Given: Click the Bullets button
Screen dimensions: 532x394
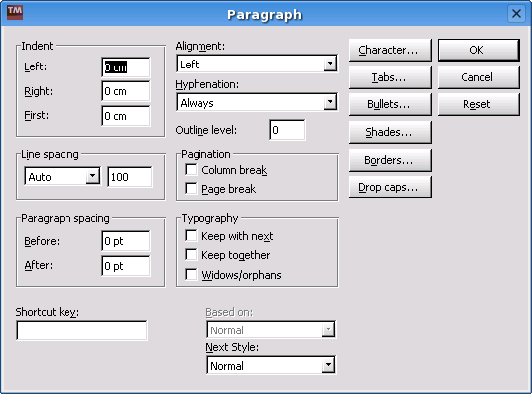Looking at the screenshot, I should [390, 104].
